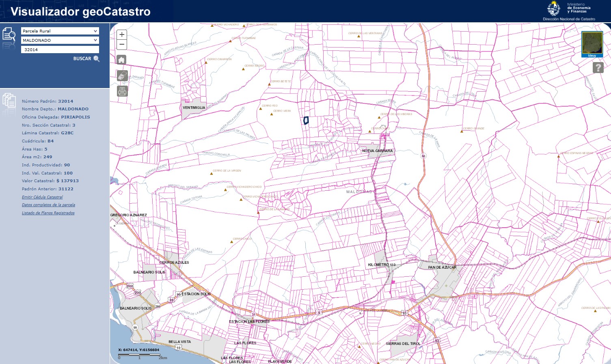611x364 pixels.
Task: Click the home extent button
Action: point(121,60)
